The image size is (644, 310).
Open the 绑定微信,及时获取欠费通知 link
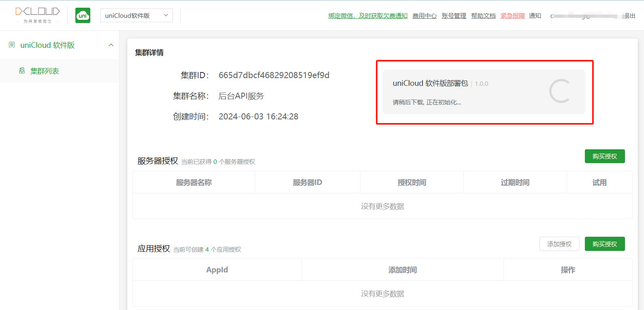tap(368, 16)
